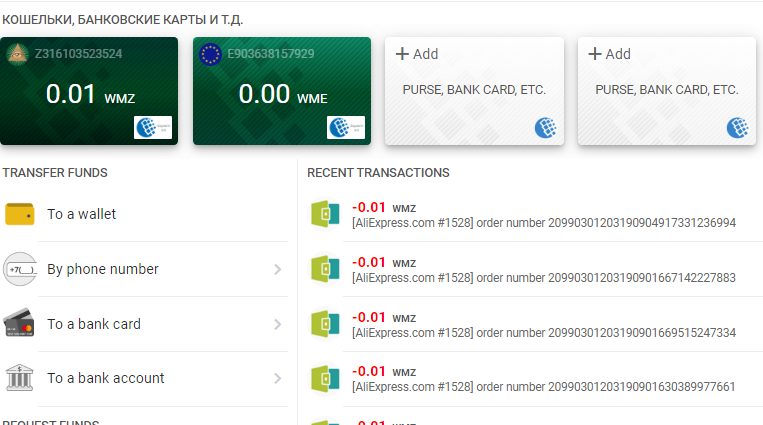763x425 pixels.
Task: Open transaction with order number ending 142227883
Action: (x=534, y=270)
